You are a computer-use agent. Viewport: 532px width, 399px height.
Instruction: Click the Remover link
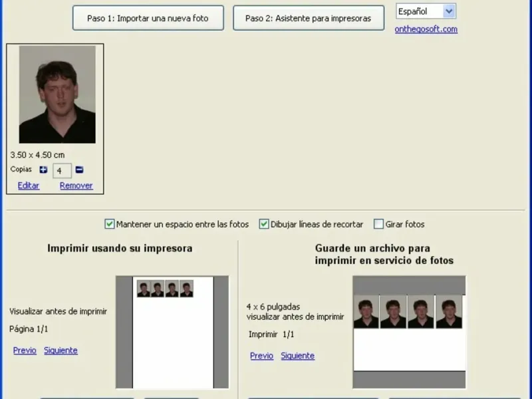point(76,186)
